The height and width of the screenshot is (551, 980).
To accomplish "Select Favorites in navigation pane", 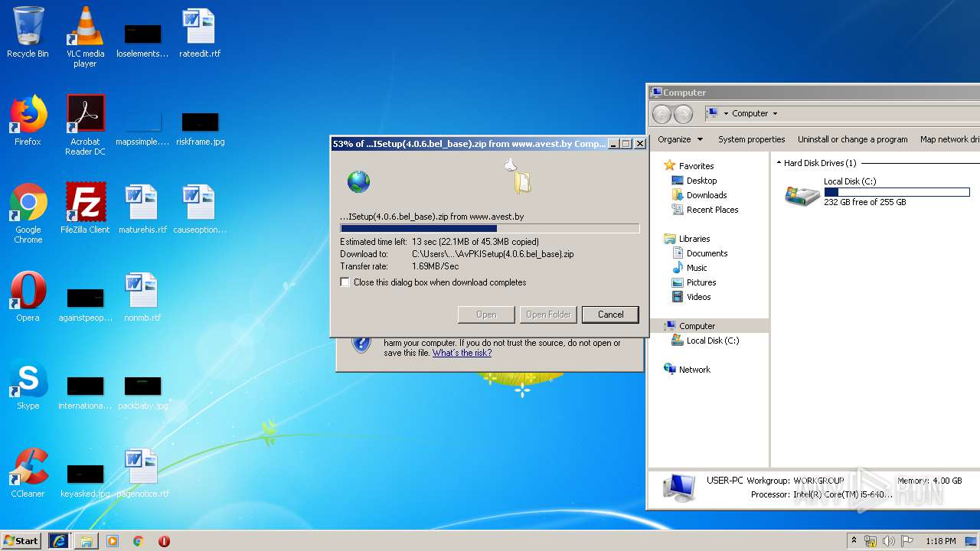I will [x=696, y=166].
